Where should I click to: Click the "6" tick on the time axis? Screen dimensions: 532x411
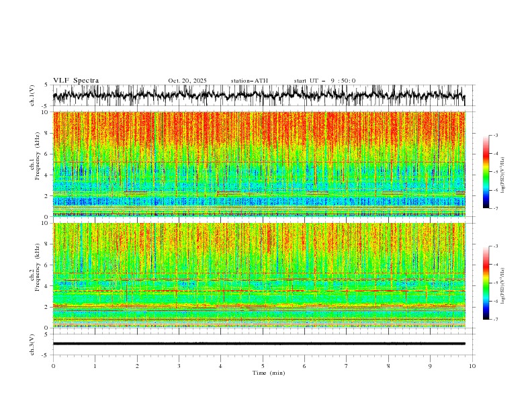[x=304, y=366]
